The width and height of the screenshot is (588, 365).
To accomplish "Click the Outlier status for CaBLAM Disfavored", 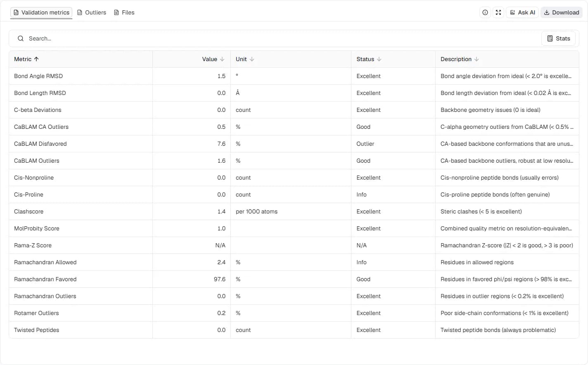I will [x=365, y=144].
